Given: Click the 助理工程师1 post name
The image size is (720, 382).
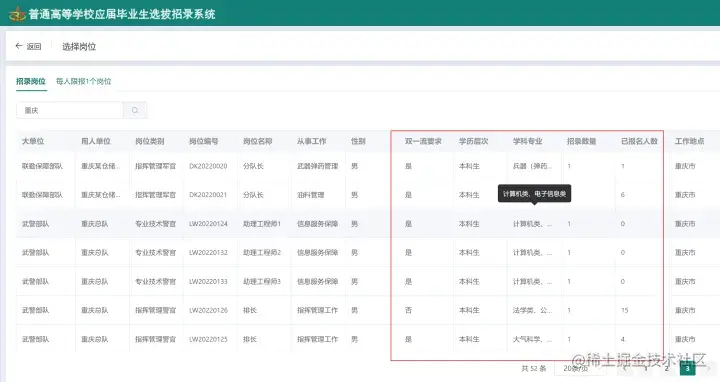Looking at the screenshot, I should (262, 224).
